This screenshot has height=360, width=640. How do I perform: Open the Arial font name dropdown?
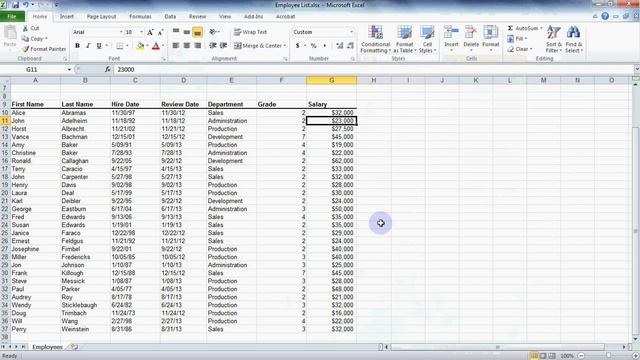tap(121, 32)
